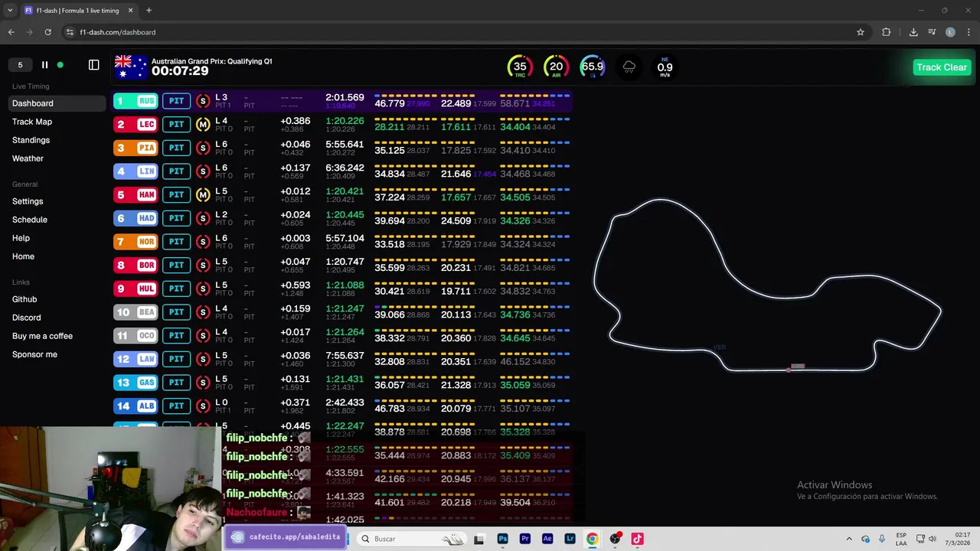Open Track Map in the sidebar
The width and height of the screenshot is (980, 551).
tap(32, 122)
